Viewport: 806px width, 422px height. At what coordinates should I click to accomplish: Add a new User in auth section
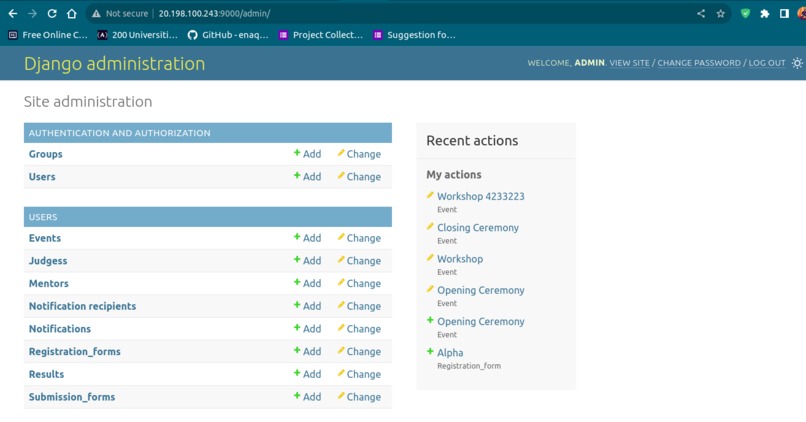pos(307,177)
